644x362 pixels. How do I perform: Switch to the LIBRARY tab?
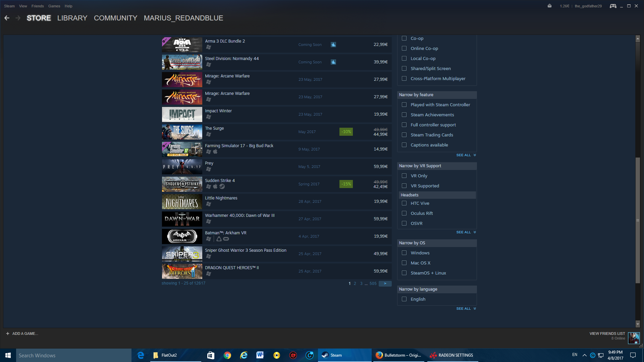coord(72,18)
